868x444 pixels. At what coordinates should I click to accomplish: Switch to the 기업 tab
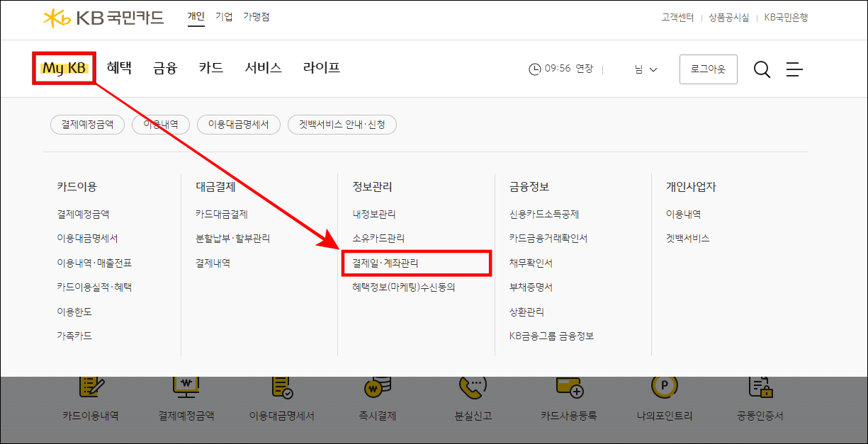coord(222,16)
